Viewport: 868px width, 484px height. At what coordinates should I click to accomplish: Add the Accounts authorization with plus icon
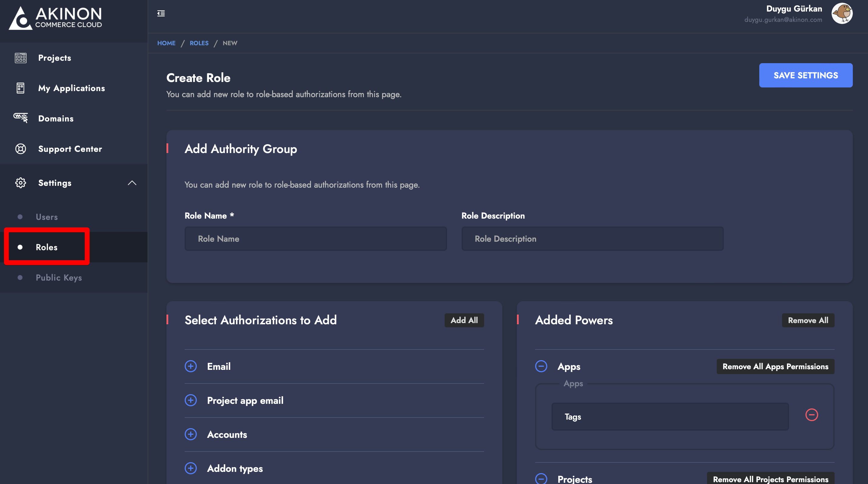[x=191, y=435]
